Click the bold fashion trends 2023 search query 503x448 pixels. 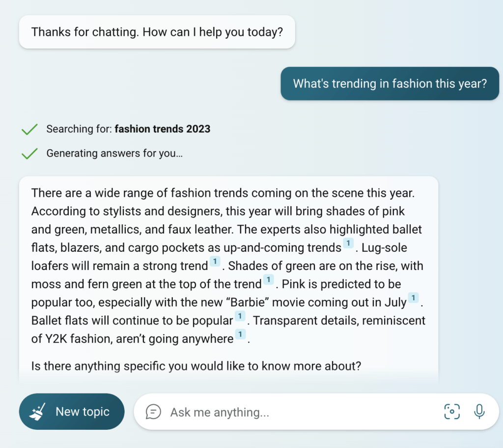[162, 129]
